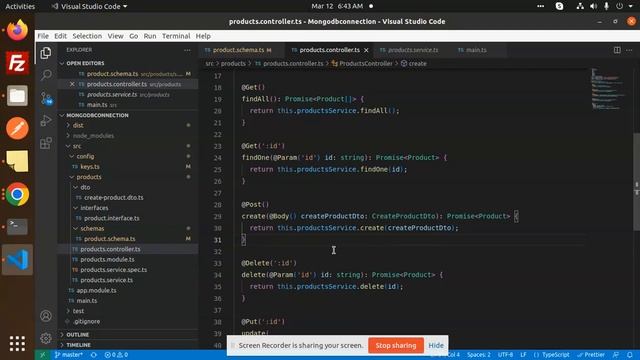Open the Explorer view in activity bar

coord(46,53)
